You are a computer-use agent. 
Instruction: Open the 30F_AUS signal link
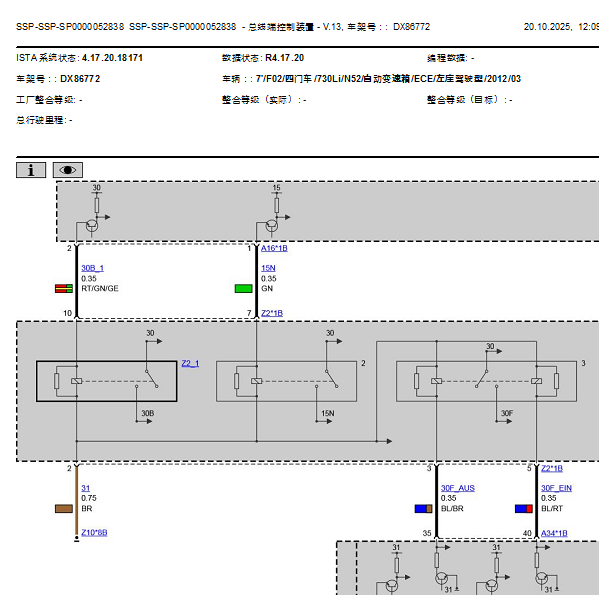458,488
